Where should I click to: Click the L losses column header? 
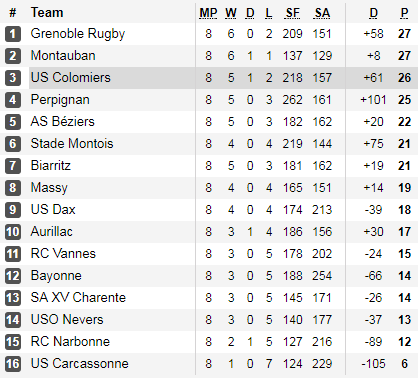269,13
